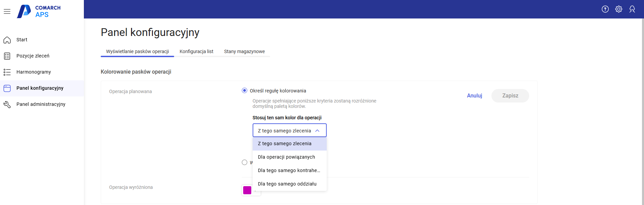Image resolution: width=644 pixels, height=205 pixels.
Task: Open settings gear icon in header
Action: (619, 9)
